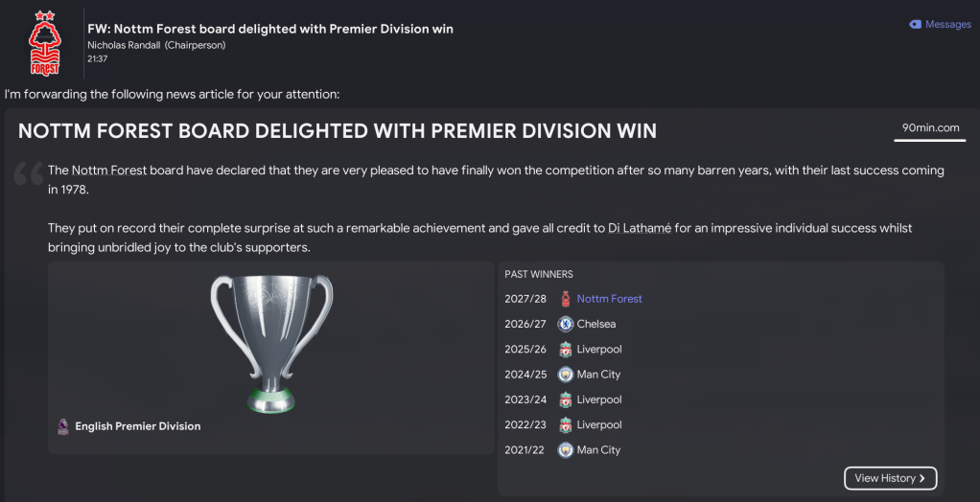Open the Messages link

[x=947, y=24]
